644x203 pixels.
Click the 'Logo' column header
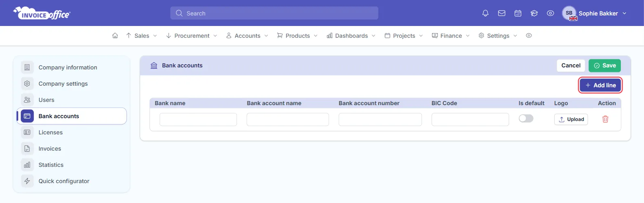tap(561, 103)
